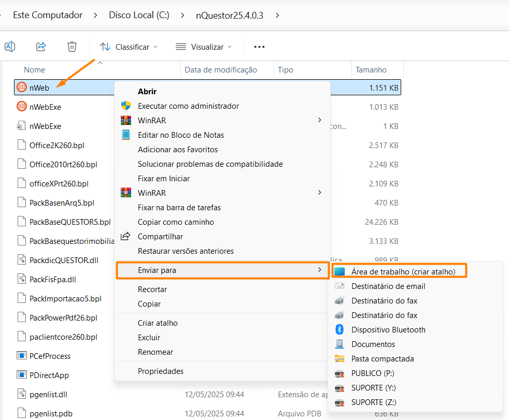Expand the first WinRAR submenu
Viewport: 509px width, 420px height.
pyautogui.click(x=319, y=120)
